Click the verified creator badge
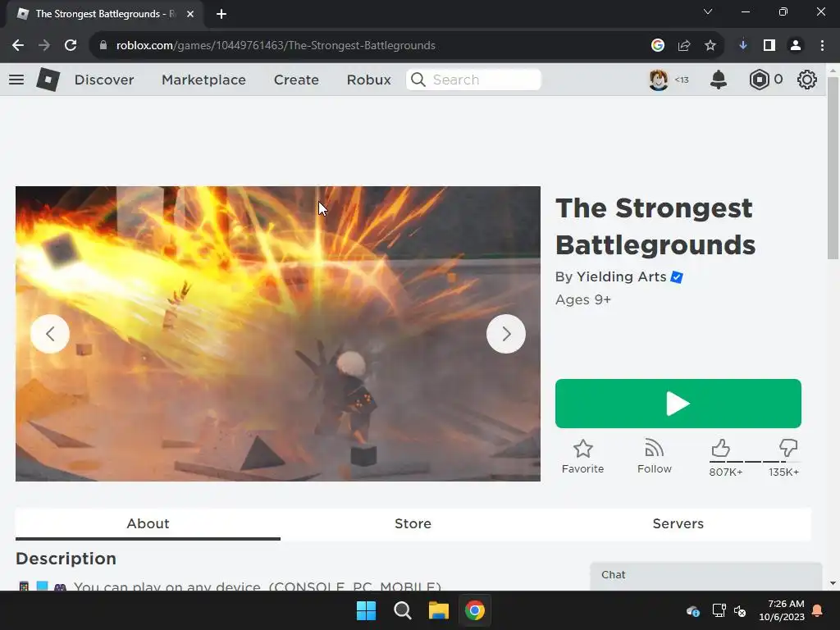Image resolution: width=840 pixels, height=630 pixels. 677,277
